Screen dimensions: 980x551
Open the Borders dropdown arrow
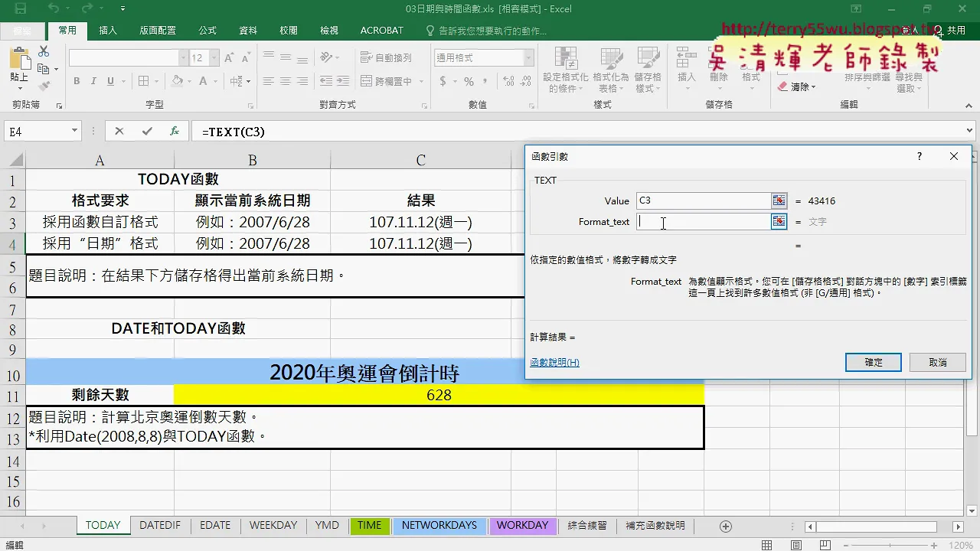click(x=155, y=81)
